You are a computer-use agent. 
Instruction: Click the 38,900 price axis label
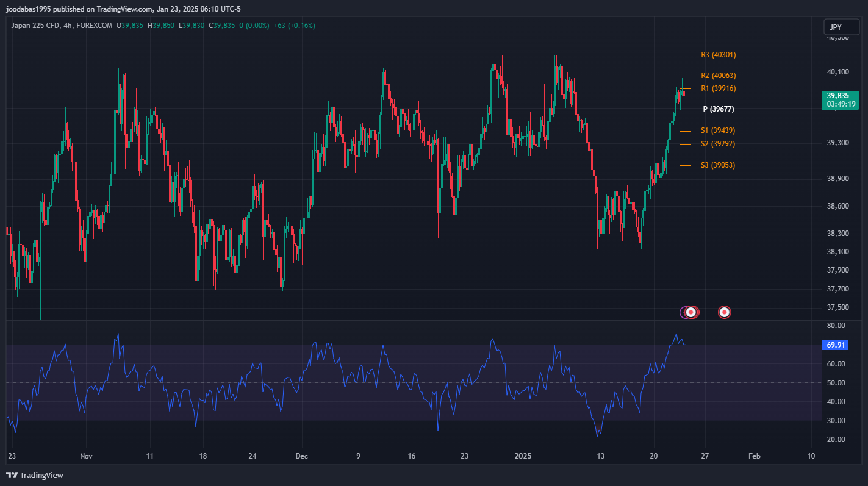click(838, 179)
